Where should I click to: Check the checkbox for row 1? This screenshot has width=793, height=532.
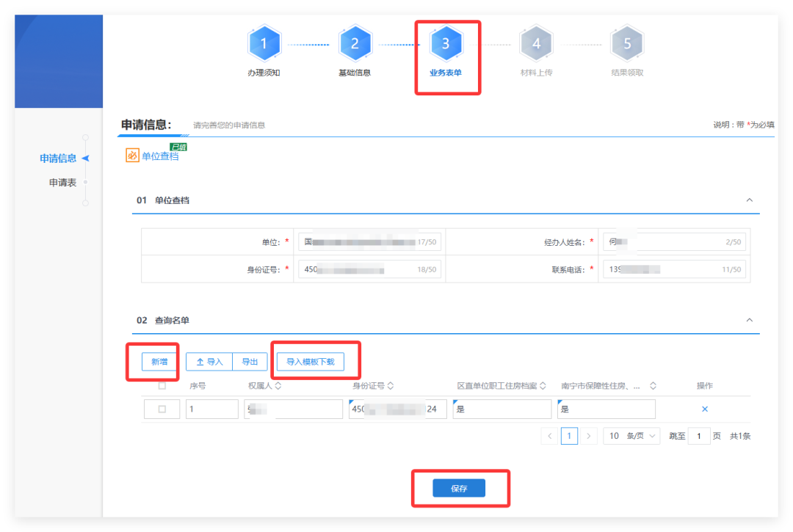(162, 409)
